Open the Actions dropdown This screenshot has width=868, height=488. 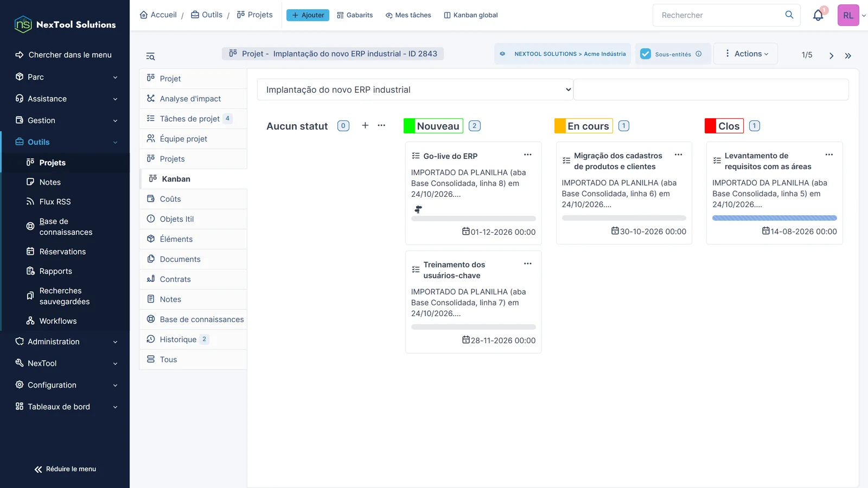coord(746,54)
